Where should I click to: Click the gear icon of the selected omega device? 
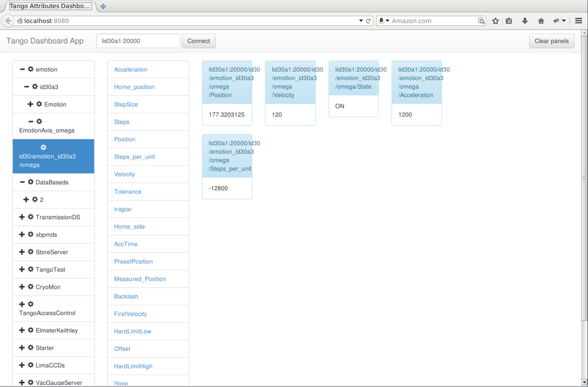(43, 147)
